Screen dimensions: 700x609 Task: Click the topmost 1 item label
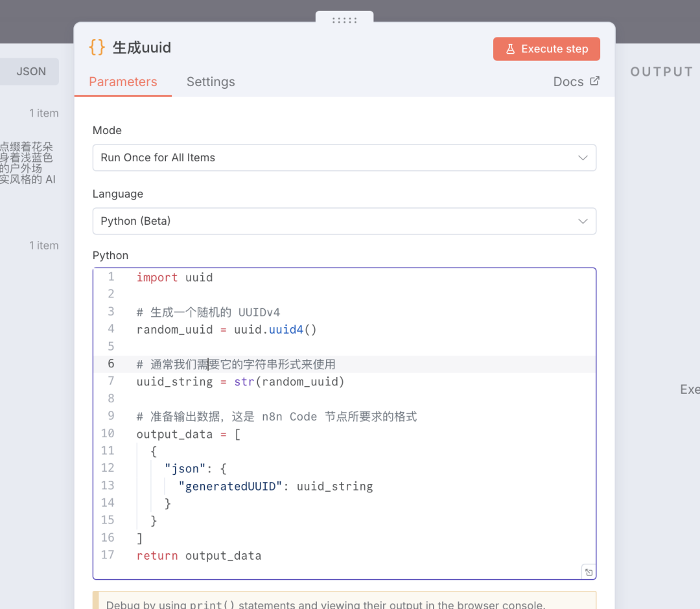[43, 113]
